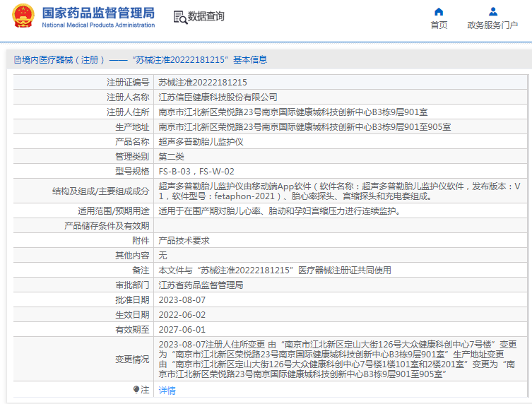This screenshot has height=404, width=532.
Task: Click 产品技术要求 in 附件 row
Action: [x=184, y=241]
